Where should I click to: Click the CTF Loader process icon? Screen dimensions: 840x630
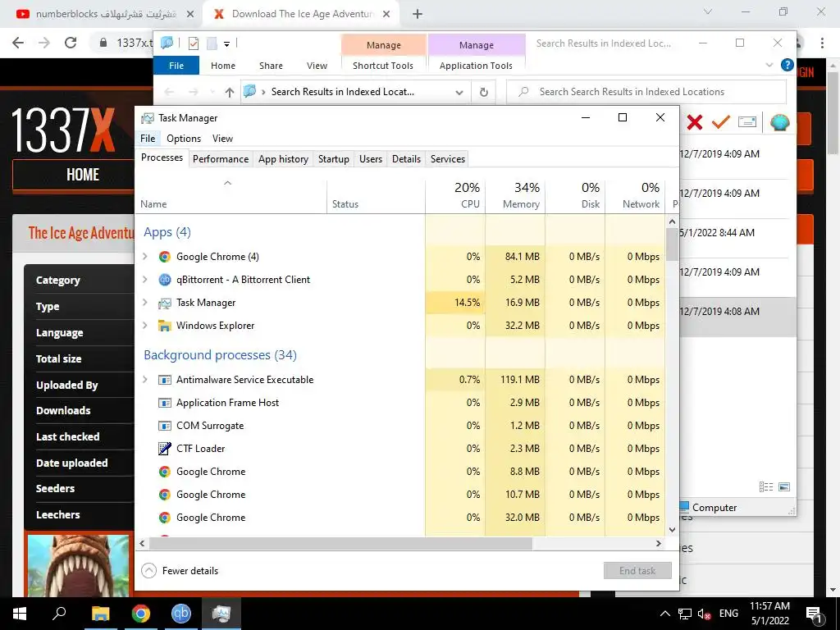pos(164,449)
